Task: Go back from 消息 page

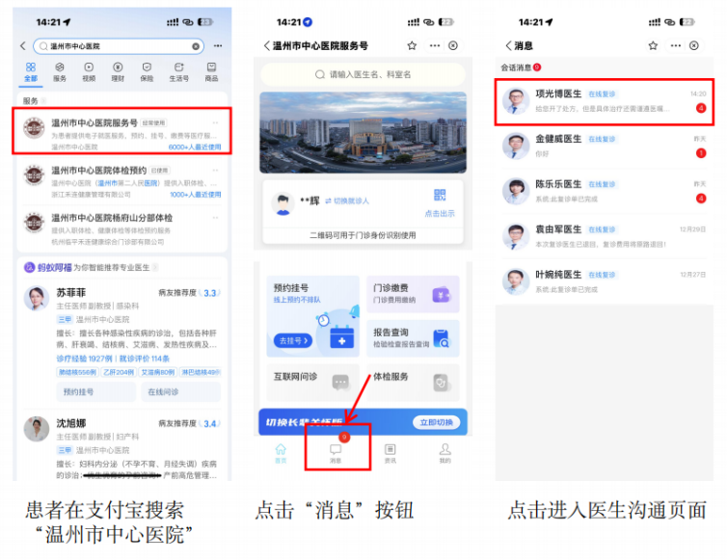Action: [x=508, y=45]
